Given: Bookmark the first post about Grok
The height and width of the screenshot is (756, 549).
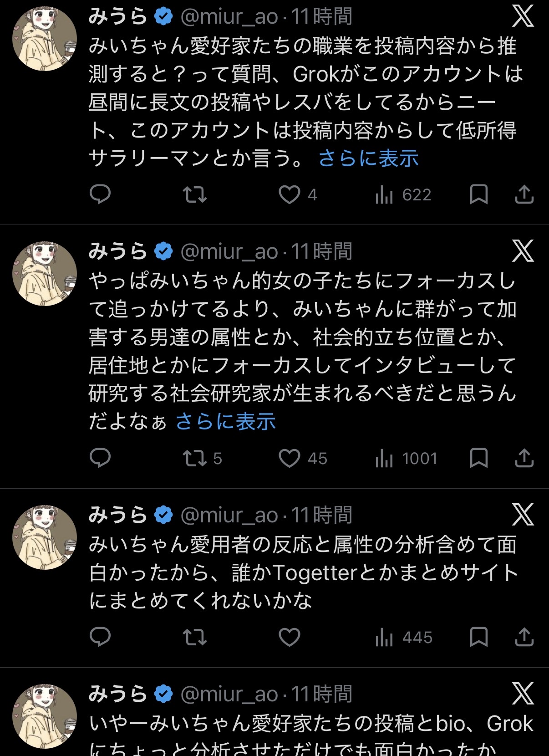Looking at the screenshot, I should [478, 194].
